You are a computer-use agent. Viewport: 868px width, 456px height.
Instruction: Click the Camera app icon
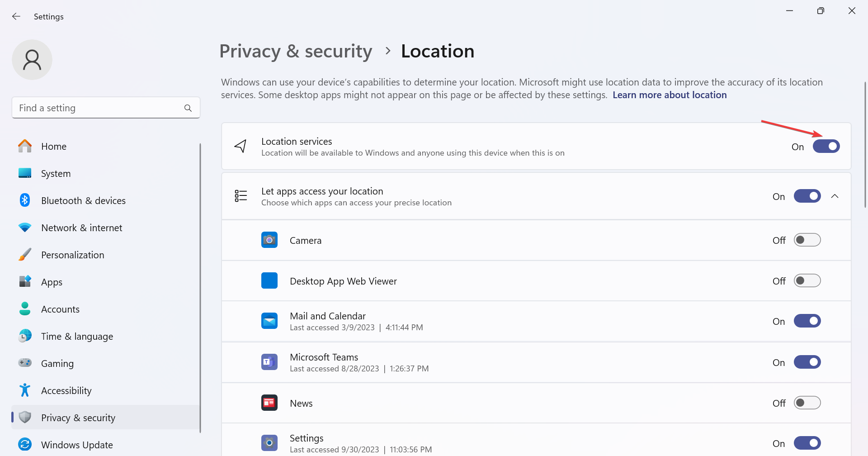point(269,240)
